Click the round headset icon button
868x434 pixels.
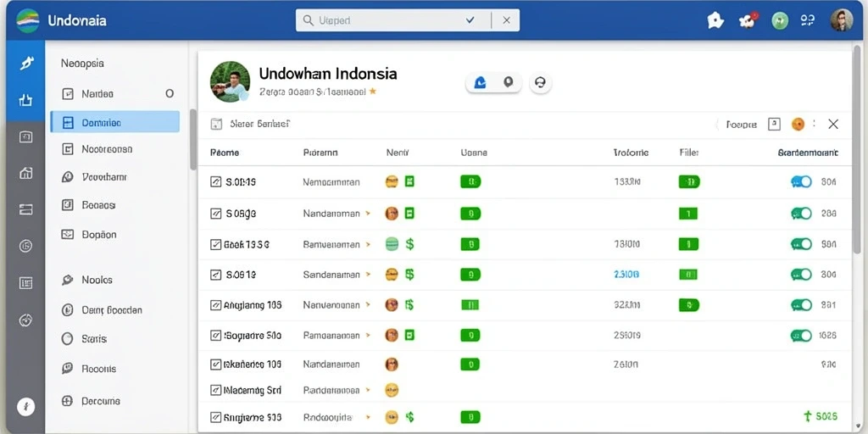tap(540, 83)
